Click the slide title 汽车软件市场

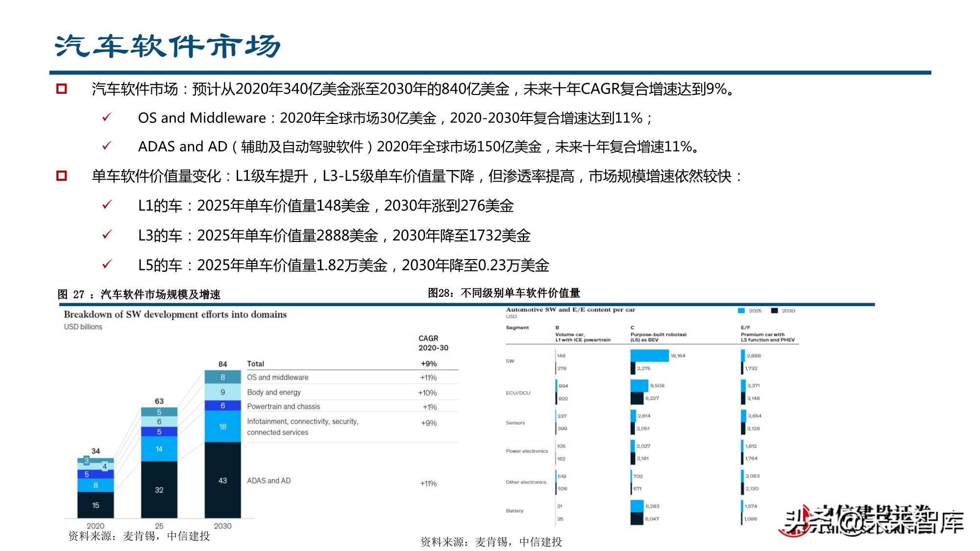click(168, 47)
